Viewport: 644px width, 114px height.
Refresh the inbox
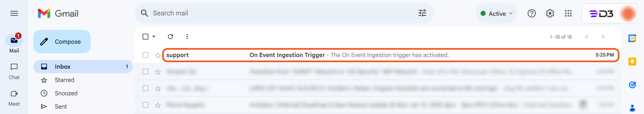[170, 37]
